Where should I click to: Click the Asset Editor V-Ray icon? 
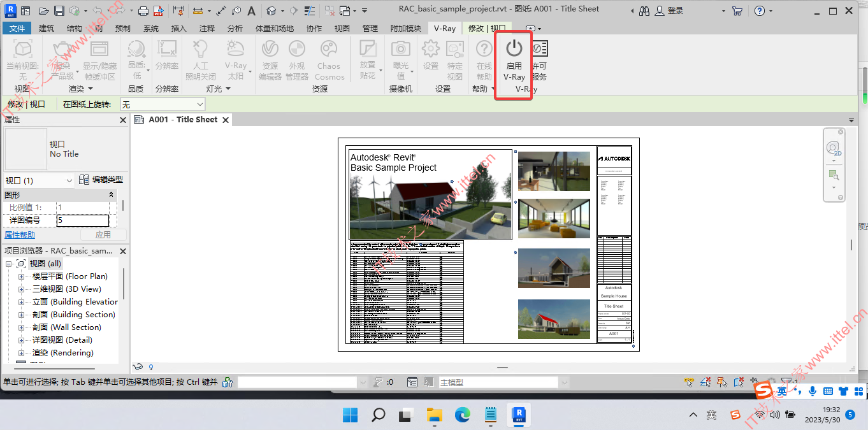click(x=270, y=59)
